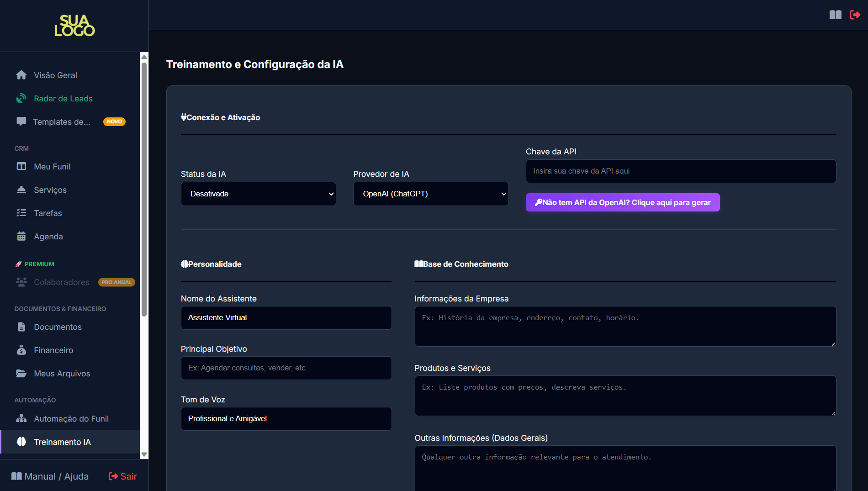
Task: Click into the Principal Objetivo field
Action: (x=286, y=368)
